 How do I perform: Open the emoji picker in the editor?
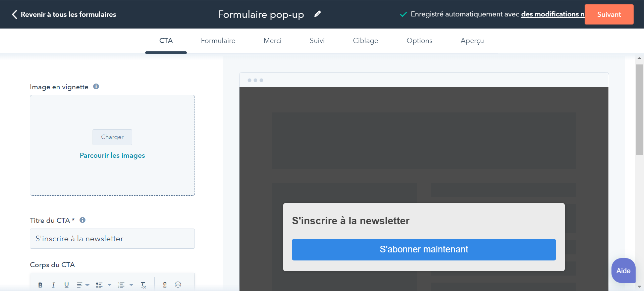coord(178,285)
